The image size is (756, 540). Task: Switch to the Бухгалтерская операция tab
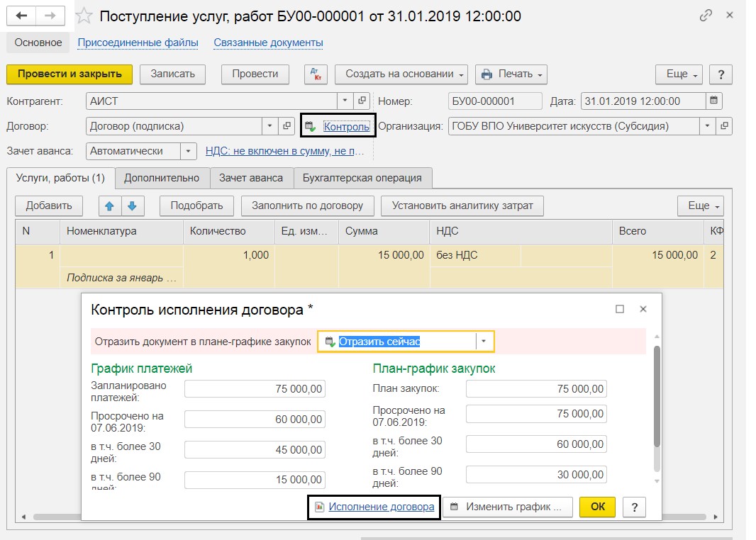click(362, 178)
